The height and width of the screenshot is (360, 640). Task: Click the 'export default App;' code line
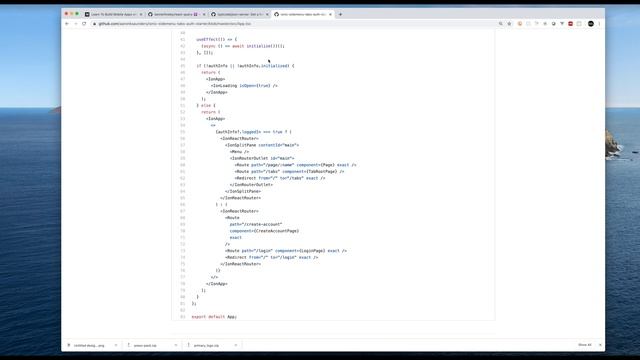214,316
